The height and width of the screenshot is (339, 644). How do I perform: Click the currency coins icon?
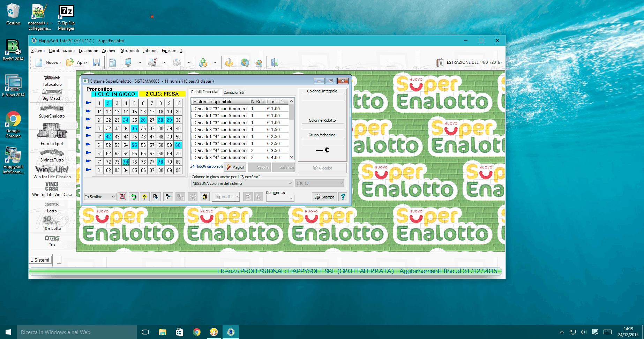tap(203, 62)
